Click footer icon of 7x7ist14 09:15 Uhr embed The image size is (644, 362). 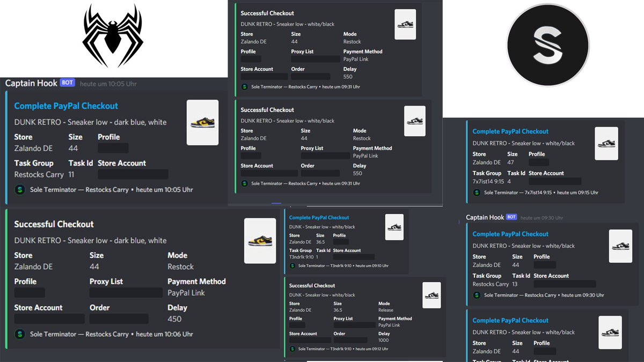click(x=477, y=193)
